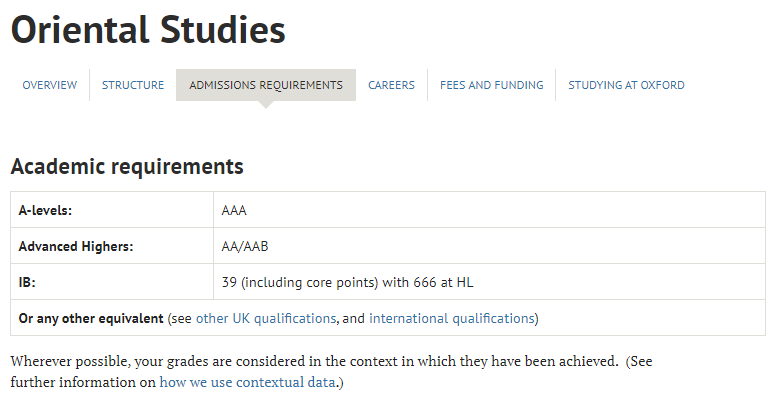Select the A-levels row label
The width and height of the screenshot is (781, 399).
click(x=45, y=210)
